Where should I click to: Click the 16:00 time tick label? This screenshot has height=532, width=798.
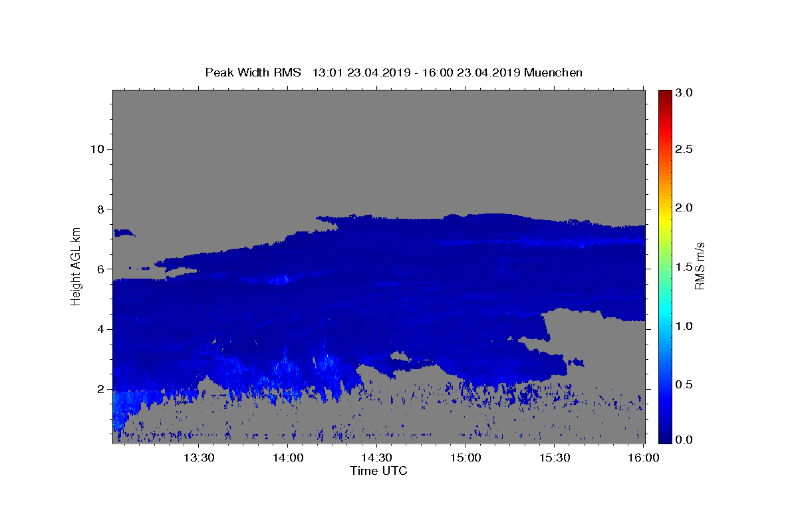pos(643,458)
